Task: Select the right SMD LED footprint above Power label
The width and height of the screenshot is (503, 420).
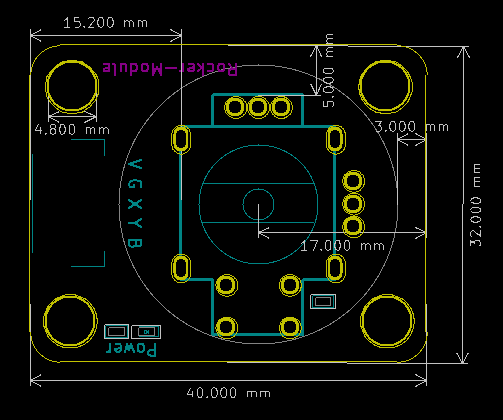Action: tap(146, 332)
